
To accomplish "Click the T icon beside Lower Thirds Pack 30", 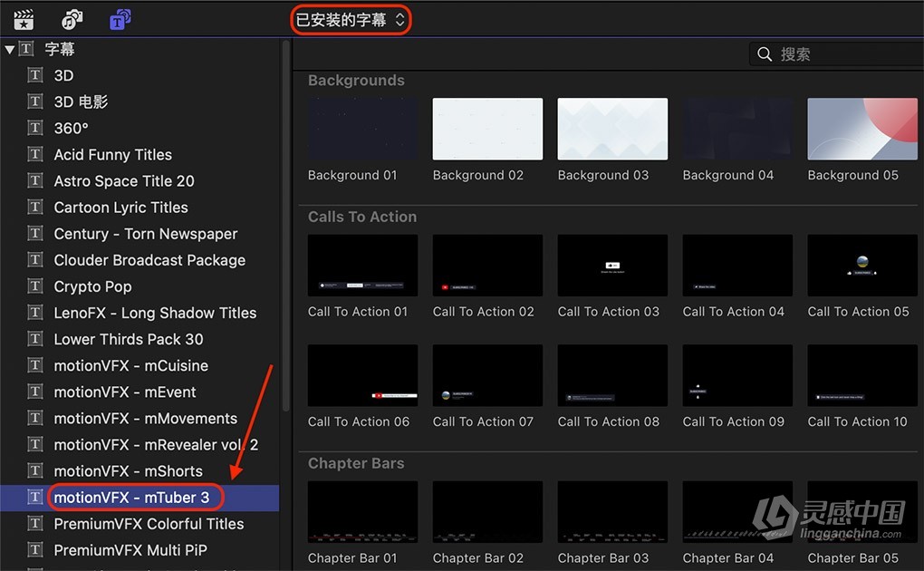I will pos(35,339).
